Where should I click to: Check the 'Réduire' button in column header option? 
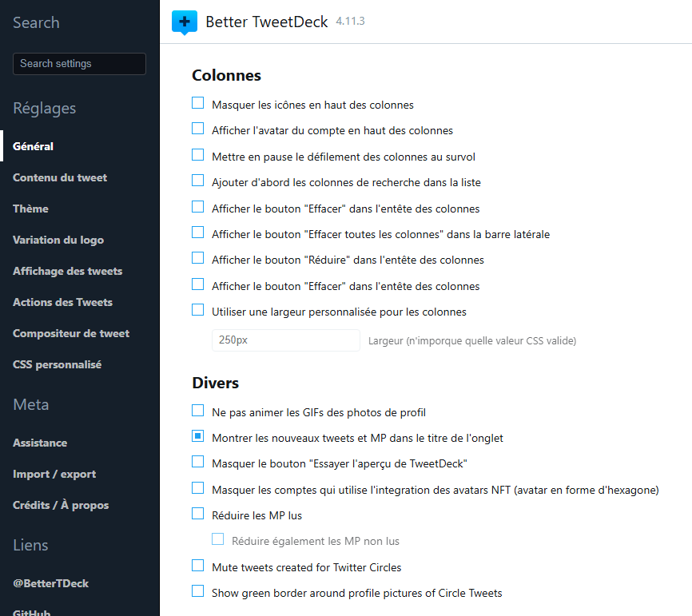(x=197, y=258)
